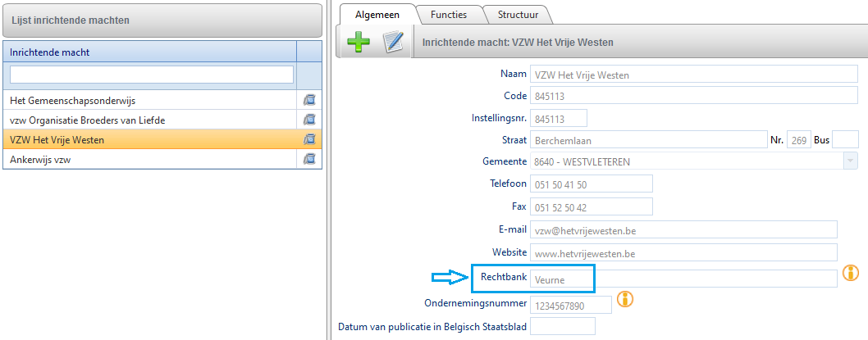Click icon beside vzw Organisatie Broeders van Liefde
Viewport: 868px width, 340px height.
coord(309,120)
